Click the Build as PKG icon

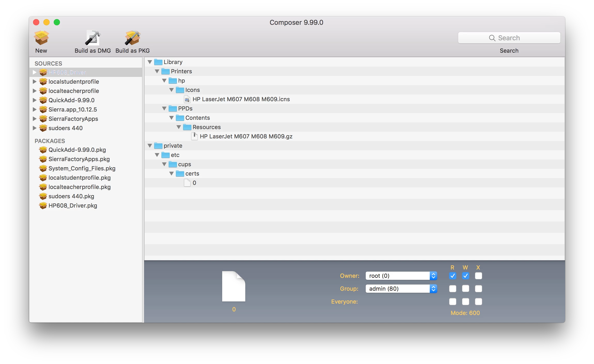[132, 38]
